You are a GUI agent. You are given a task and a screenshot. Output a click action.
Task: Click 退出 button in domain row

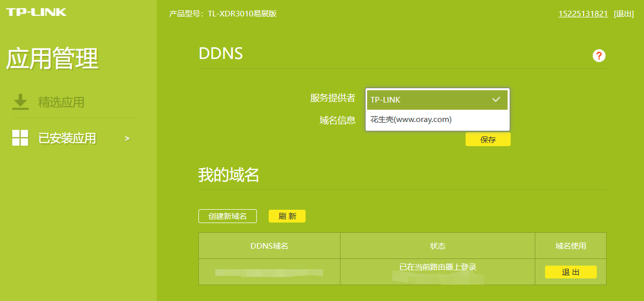click(x=571, y=272)
